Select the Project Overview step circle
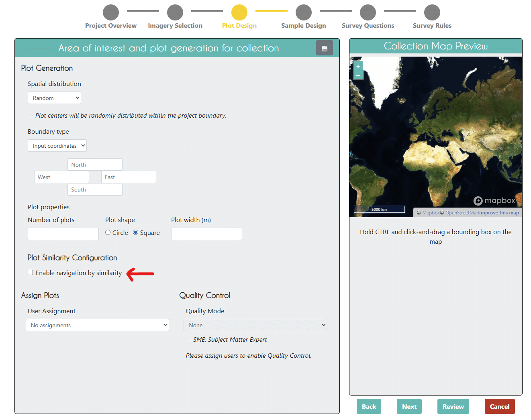This screenshot has height=420, width=531. point(111,12)
